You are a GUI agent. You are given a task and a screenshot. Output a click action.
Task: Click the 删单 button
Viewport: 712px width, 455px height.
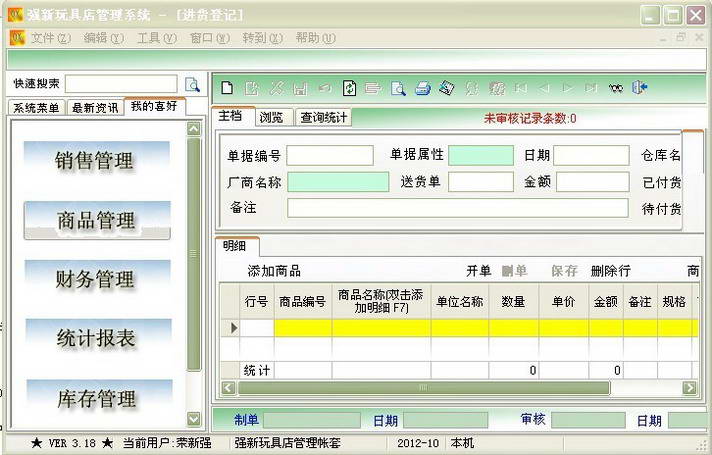coord(514,271)
